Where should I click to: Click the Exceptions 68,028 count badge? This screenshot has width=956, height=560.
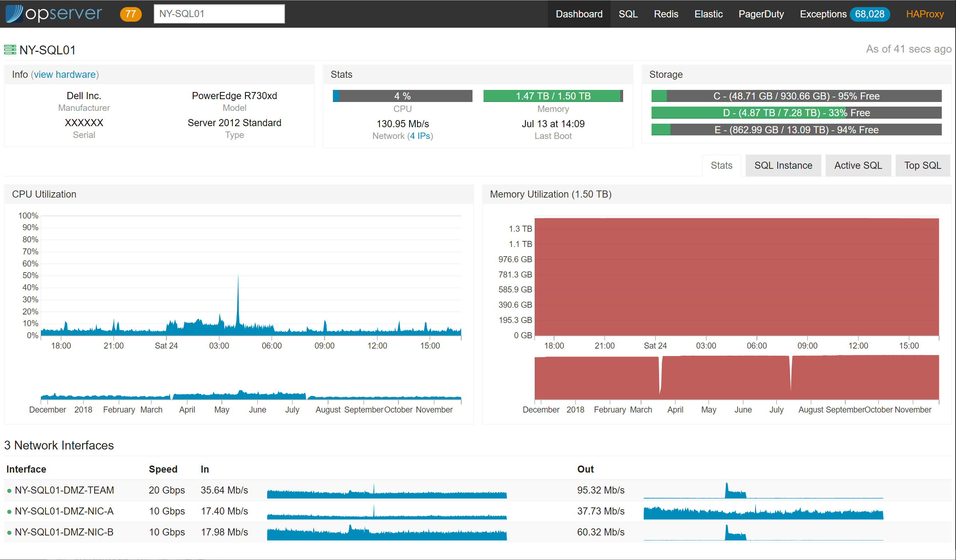coord(869,14)
